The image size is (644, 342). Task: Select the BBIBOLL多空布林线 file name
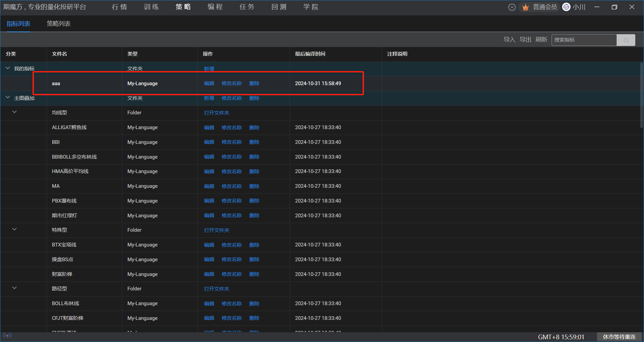[74, 157]
